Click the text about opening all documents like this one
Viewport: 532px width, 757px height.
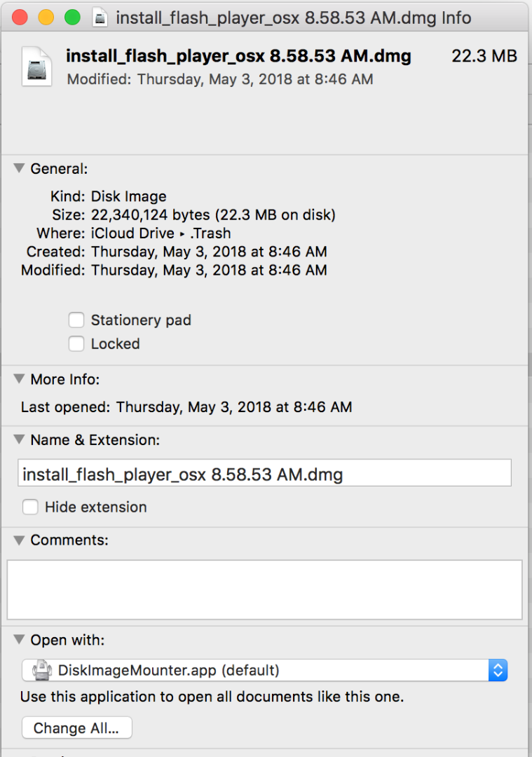(x=212, y=697)
